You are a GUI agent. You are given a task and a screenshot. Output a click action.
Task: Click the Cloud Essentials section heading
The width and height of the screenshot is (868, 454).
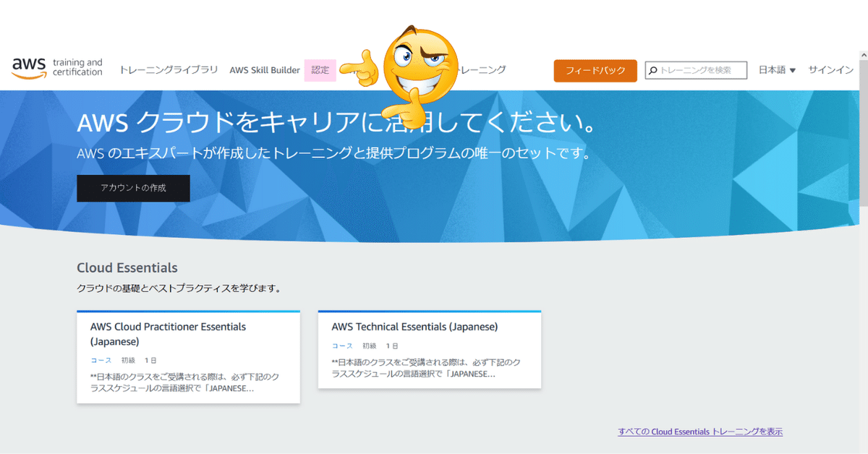click(127, 267)
